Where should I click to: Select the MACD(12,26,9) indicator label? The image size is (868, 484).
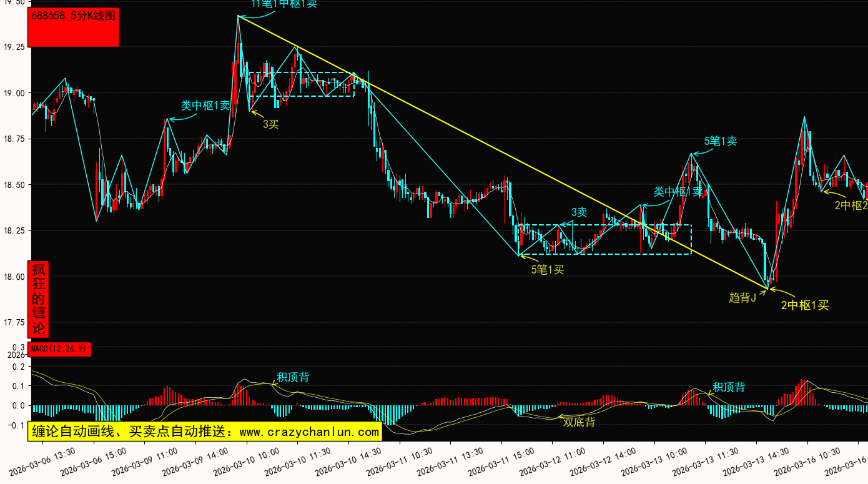[x=60, y=349]
